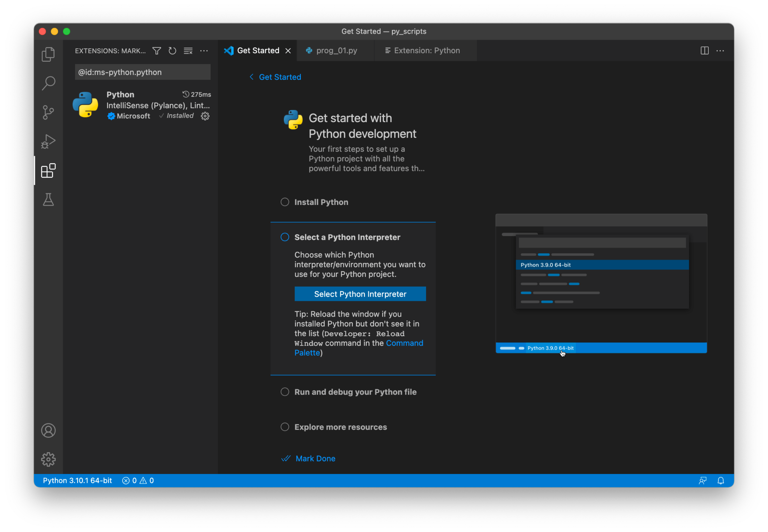The image size is (768, 532).
Task: Select the Install Python step radio
Action: click(284, 202)
